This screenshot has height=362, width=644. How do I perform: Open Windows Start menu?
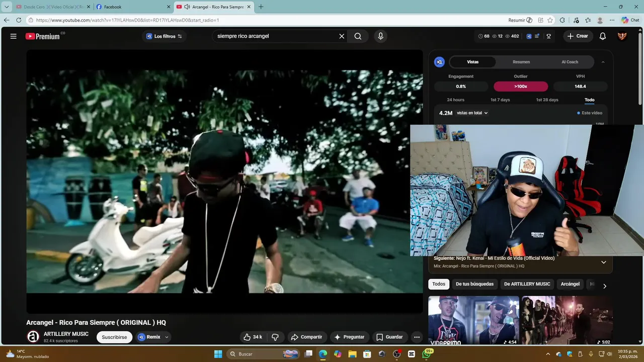[x=218, y=354]
